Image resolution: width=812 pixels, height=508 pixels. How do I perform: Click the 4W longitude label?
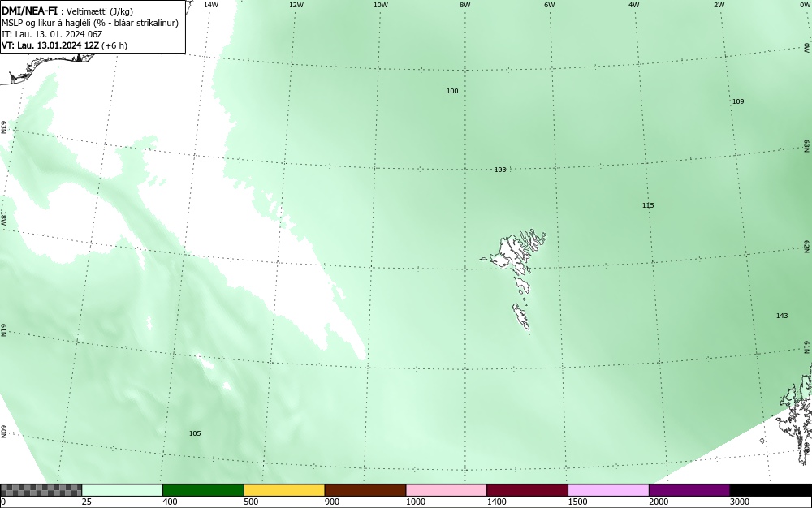[x=634, y=5]
